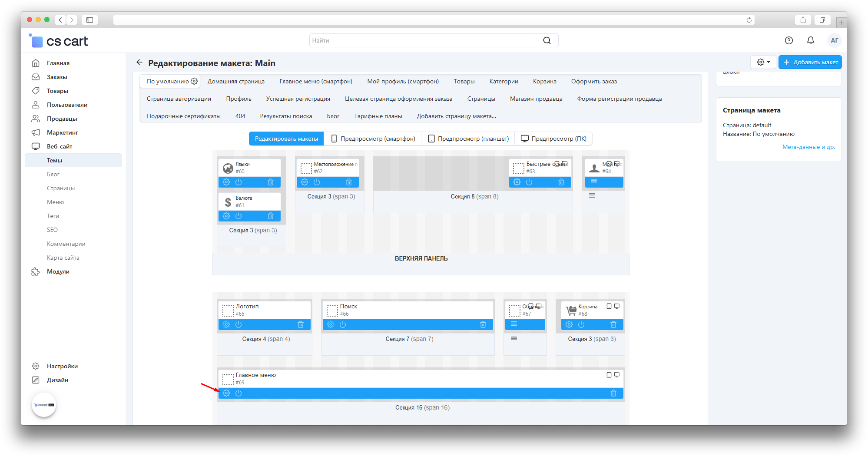Click the search magnifier icon
Image resolution: width=868 pixels, height=456 pixels.
pyautogui.click(x=547, y=40)
